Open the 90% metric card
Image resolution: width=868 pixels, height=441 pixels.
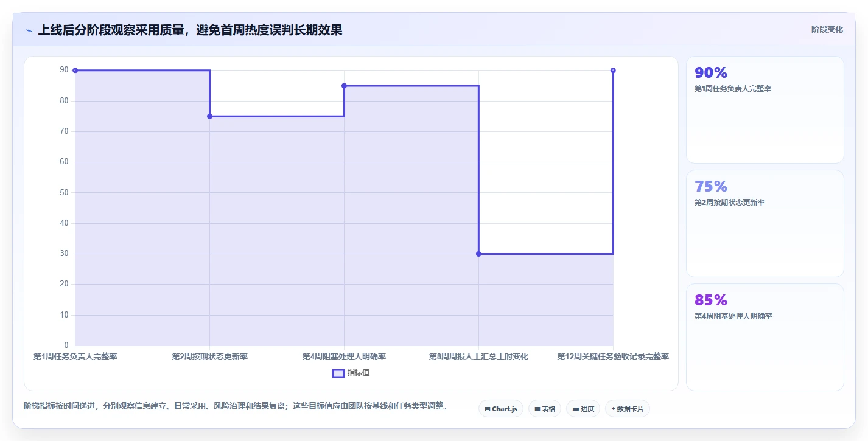click(765, 109)
